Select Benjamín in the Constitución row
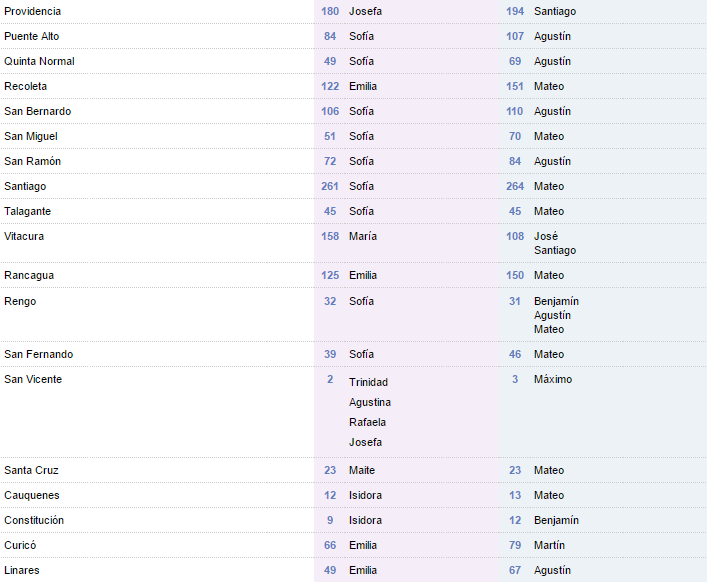 pyautogui.click(x=556, y=520)
